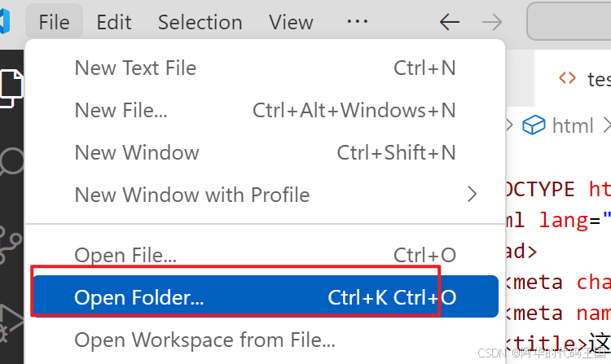Click the HTML file icon on editor tab

[567, 78]
